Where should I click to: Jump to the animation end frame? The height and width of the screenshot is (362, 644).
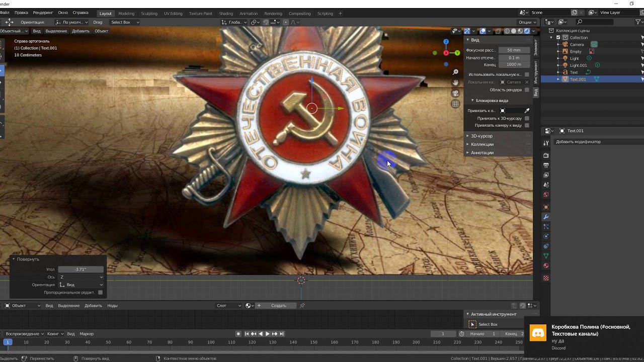point(282,334)
